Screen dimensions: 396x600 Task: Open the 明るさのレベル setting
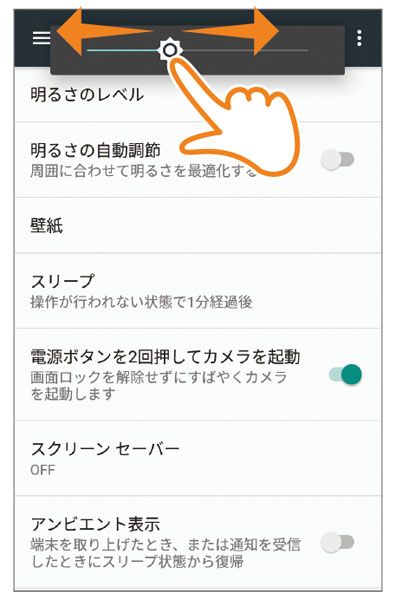tap(198, 95)
